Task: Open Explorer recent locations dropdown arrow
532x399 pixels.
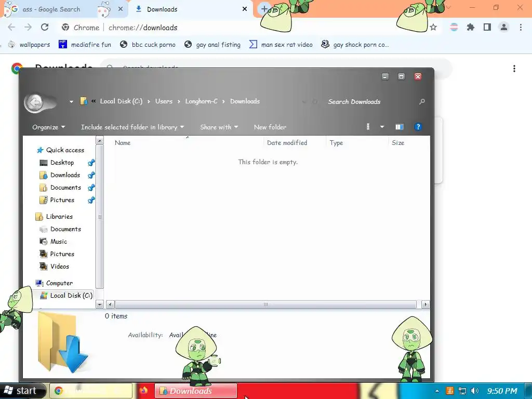Action: (x=71, y=101)
